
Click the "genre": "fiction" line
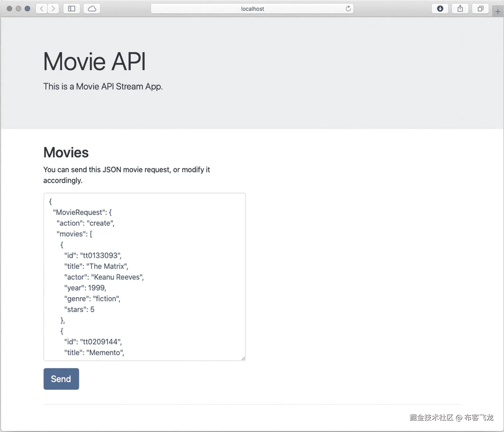coord(92,299)
